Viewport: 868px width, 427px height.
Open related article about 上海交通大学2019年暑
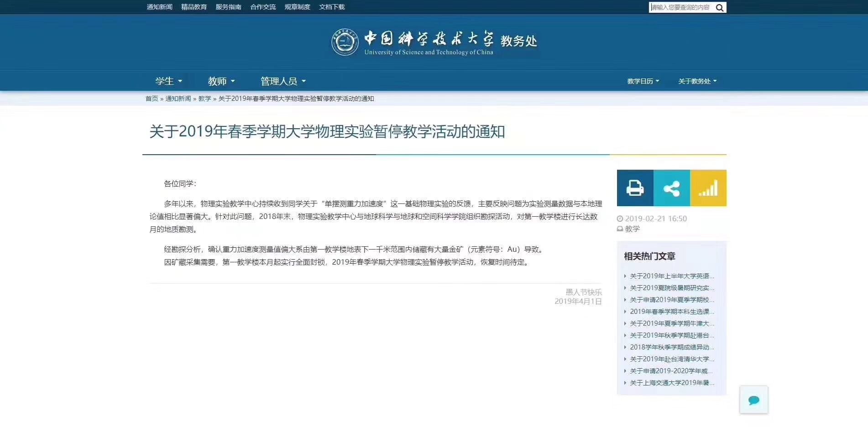click(x=672, y=383)
